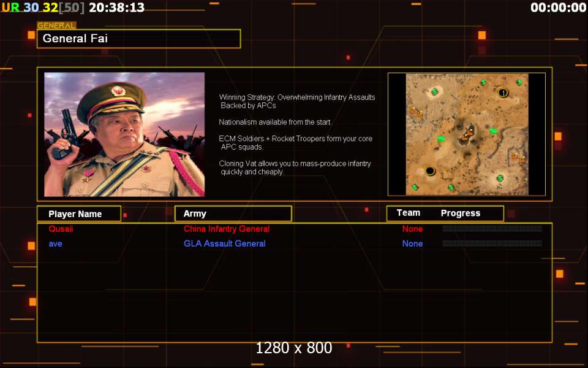The height and width of the screenshot is (368, 588).
Task: Click the GLA Assault General army entry
Action: 225,243
